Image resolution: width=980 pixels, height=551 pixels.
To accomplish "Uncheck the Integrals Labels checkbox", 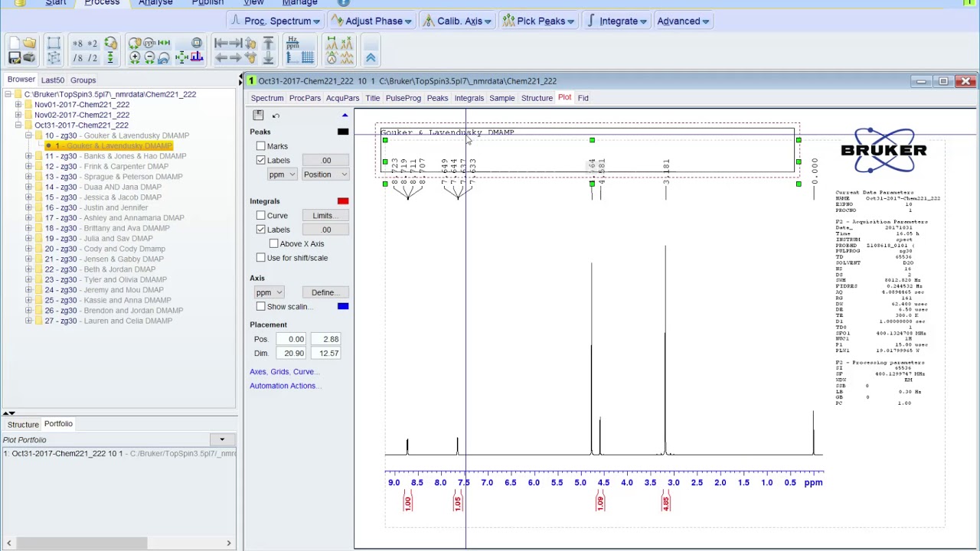I will (261, 230).
